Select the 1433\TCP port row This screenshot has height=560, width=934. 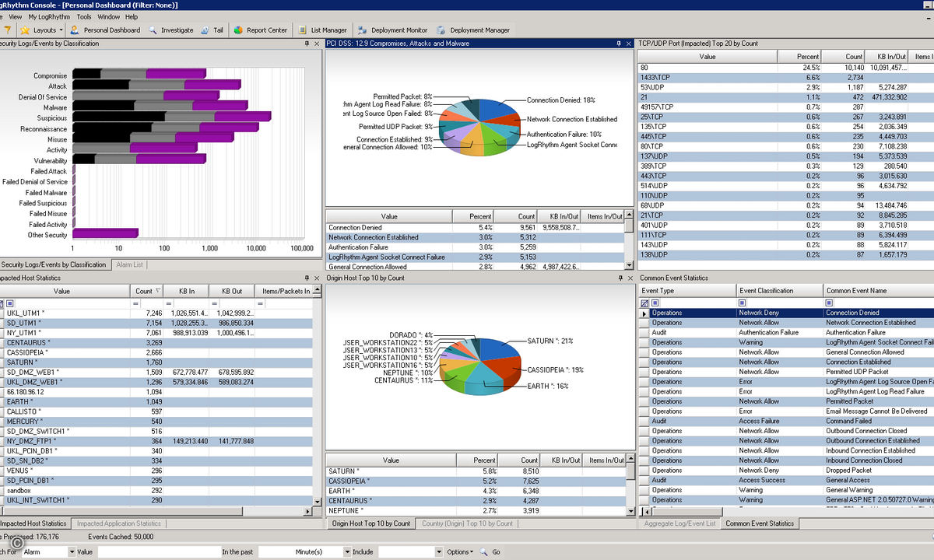point(785,78)
